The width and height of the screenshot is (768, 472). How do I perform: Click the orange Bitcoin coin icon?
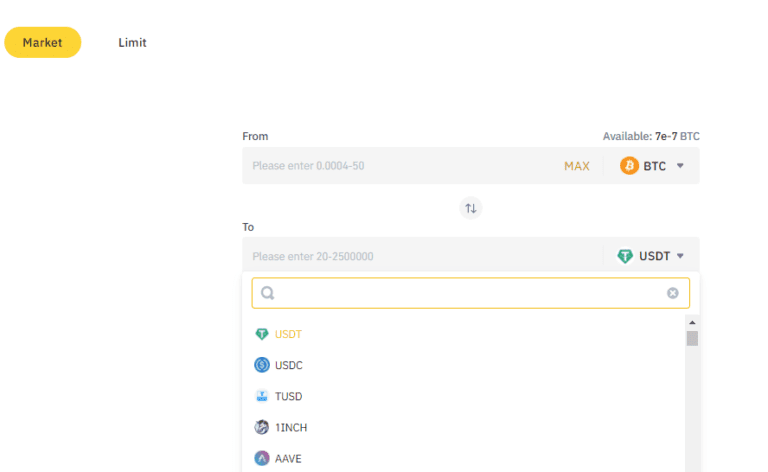(629, 165)
